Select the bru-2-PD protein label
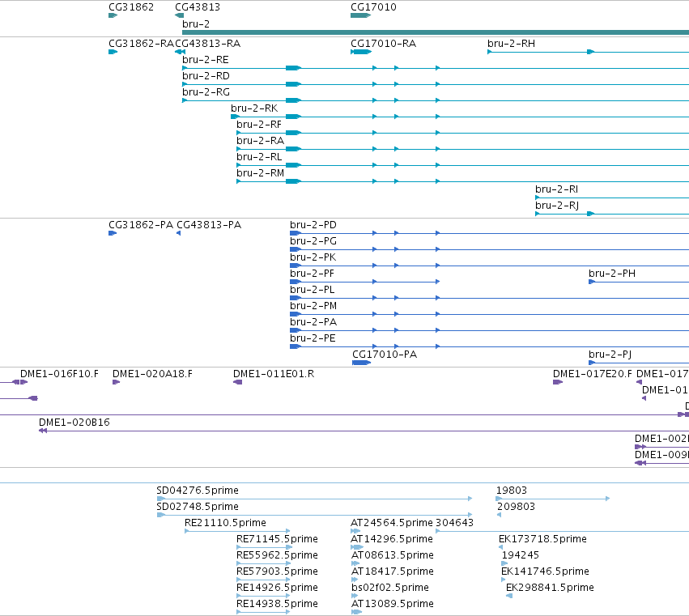The image size is (689, 616). [313, 225]
